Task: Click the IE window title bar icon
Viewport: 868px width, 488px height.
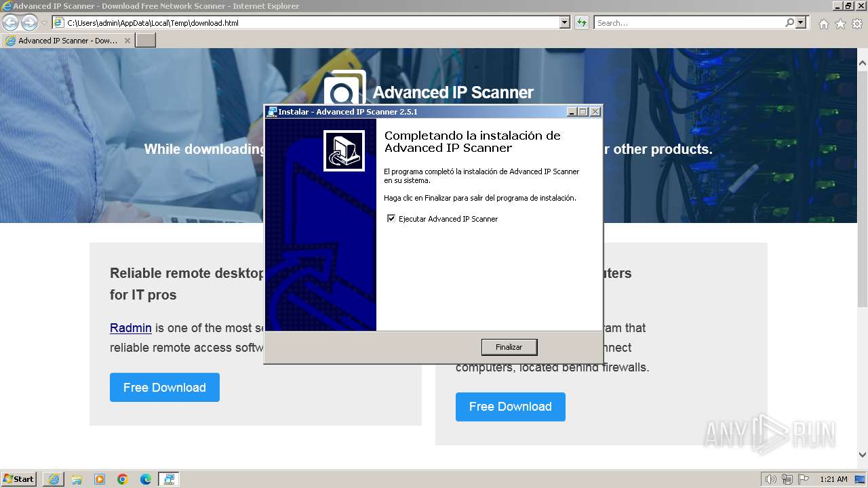Action: 7,6
